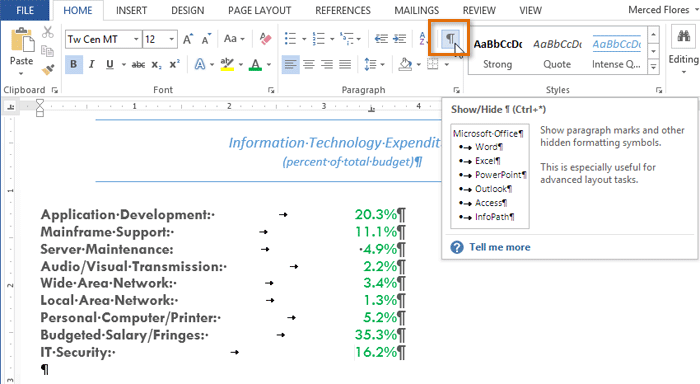Toggle Bold formatting
This screenshot has height=384, width=700.
pyautogui.click(x=74, y=65)
